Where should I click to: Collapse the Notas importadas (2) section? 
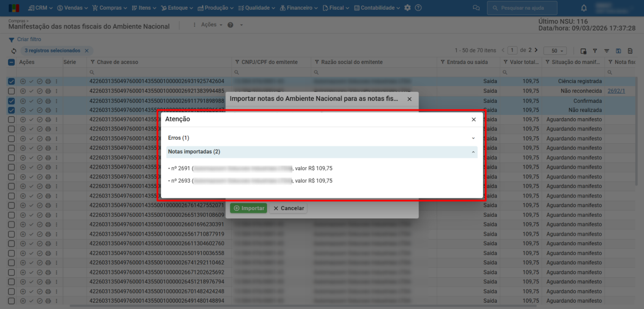(322, 152)
